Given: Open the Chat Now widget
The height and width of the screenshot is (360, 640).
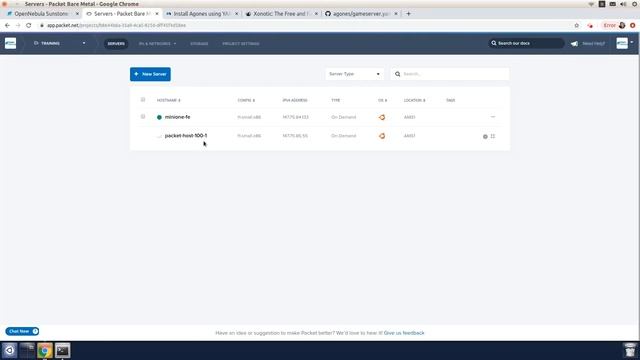Looking at the screenshot, I should click(x=22, y=331).
